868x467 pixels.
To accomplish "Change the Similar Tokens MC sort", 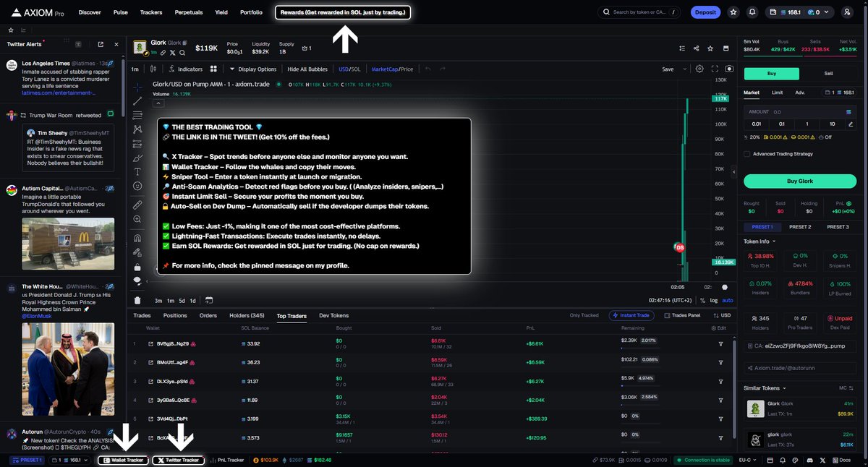I will pos(846,388).
